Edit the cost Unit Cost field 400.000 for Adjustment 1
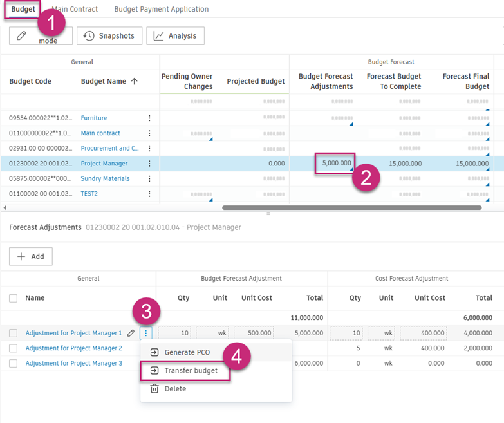 coord(424,333)
